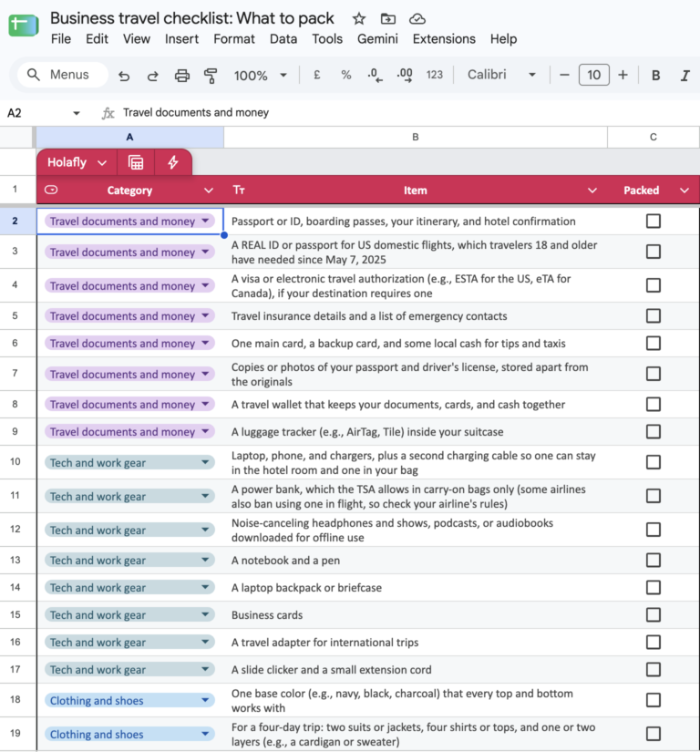The image size is (700, 752).
Task: Open the Help menu
Action: click(x=503, y=39)
